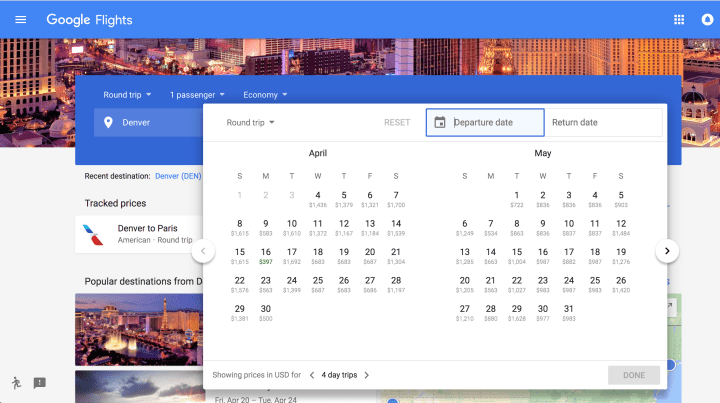
Task: Open the hamburger main menu
Action: coord(21,20)
